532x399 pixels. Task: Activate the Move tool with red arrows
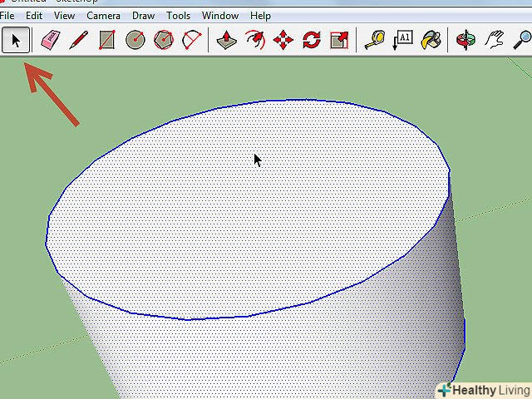(x=283, y=39)
